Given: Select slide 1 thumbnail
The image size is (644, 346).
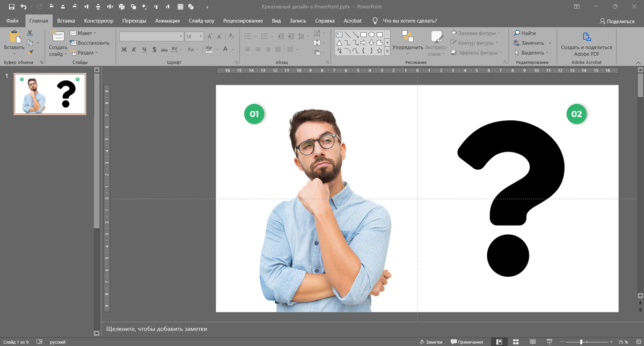Looking at the screenshot, I should click(50, 94).
